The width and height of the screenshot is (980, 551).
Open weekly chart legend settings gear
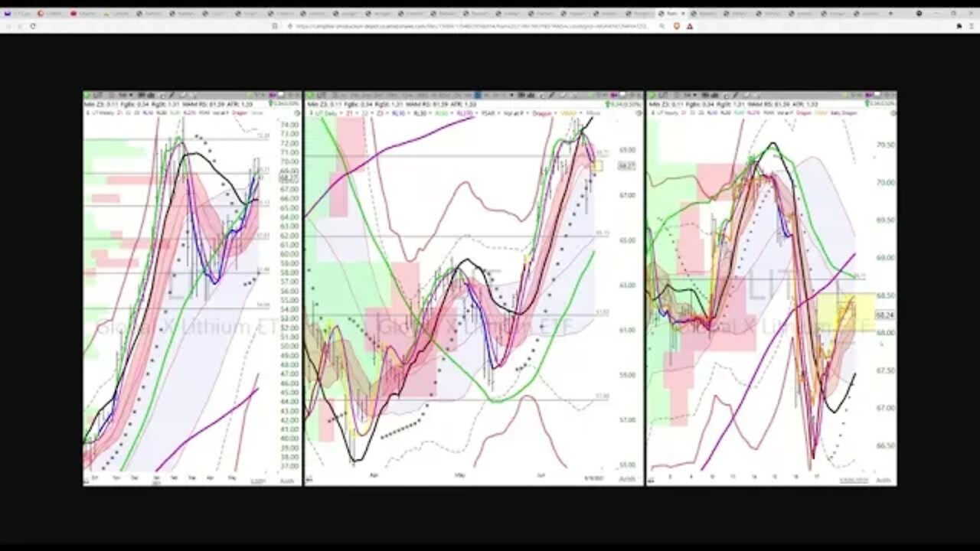point(297,113)
